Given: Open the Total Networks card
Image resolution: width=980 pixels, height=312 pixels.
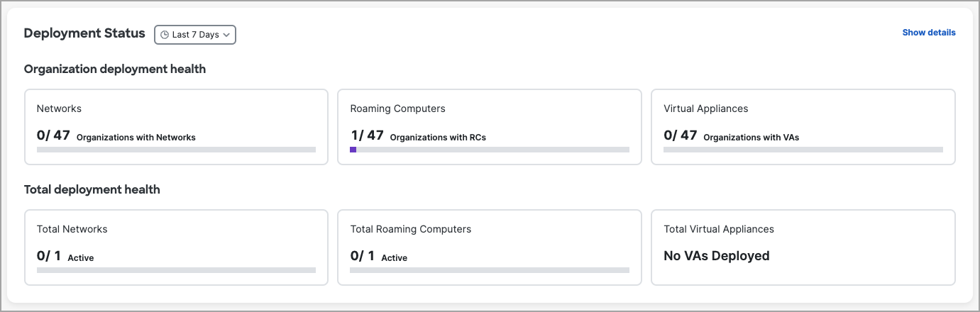Looking at the screenshot, I should click(176, 247).
